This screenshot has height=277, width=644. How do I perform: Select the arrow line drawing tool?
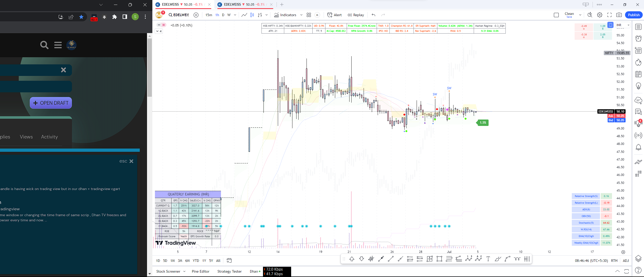click(381, 259)
